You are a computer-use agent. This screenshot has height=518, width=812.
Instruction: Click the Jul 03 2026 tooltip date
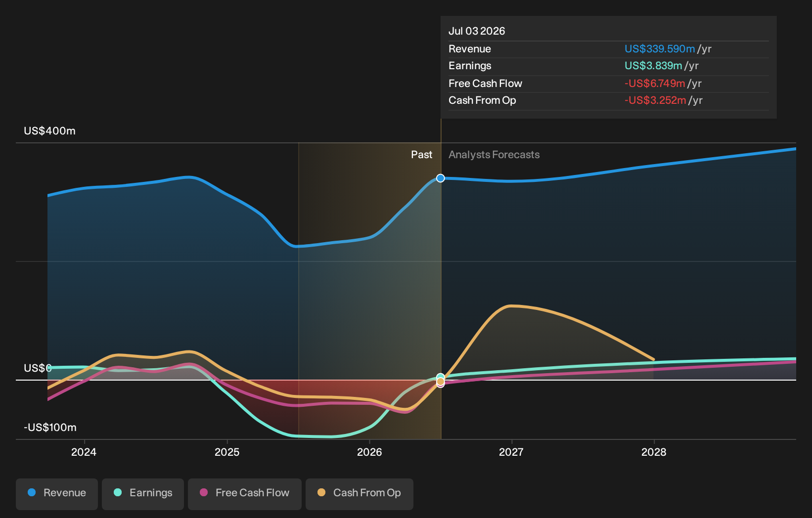click(x=477, y=31)
